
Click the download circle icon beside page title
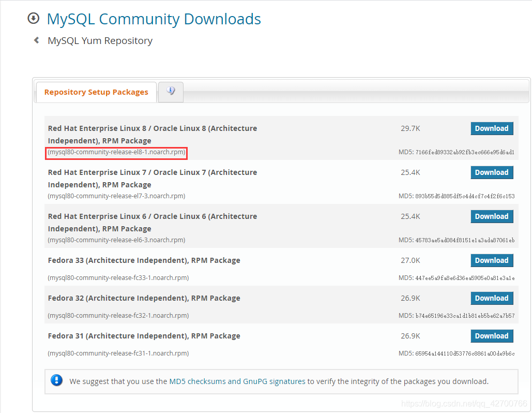33,18
